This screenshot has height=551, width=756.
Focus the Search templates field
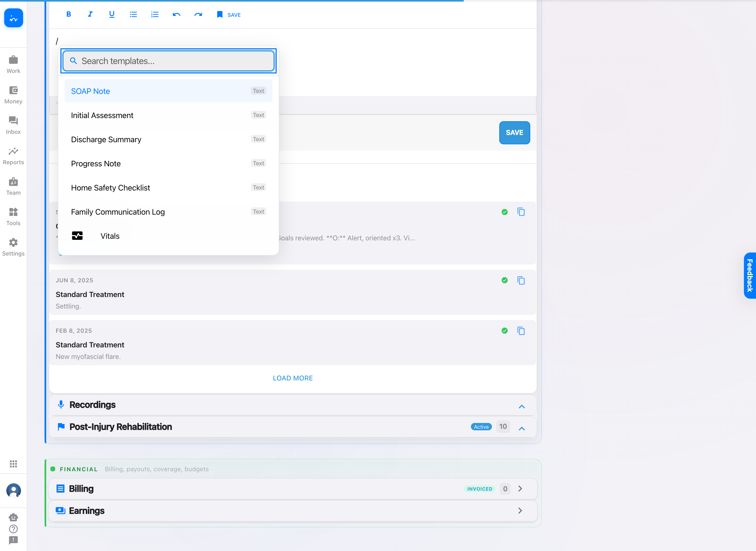click(169, 61)
